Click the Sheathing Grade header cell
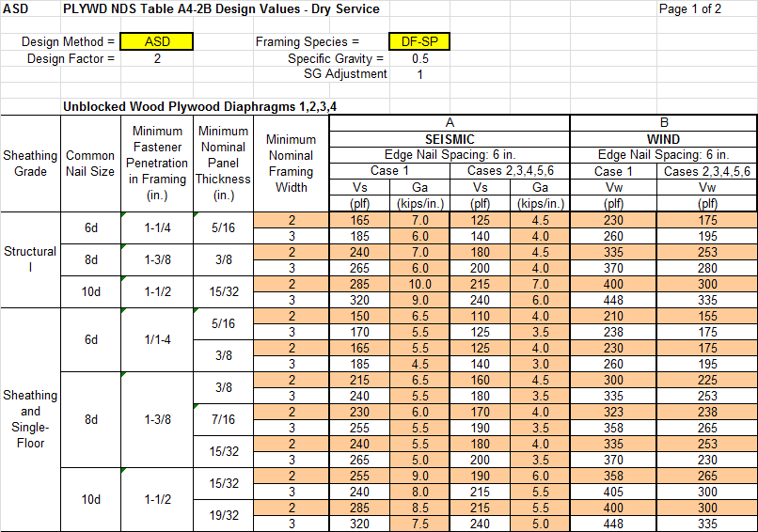This screenshot has width=758, height=532. (30, 164)
